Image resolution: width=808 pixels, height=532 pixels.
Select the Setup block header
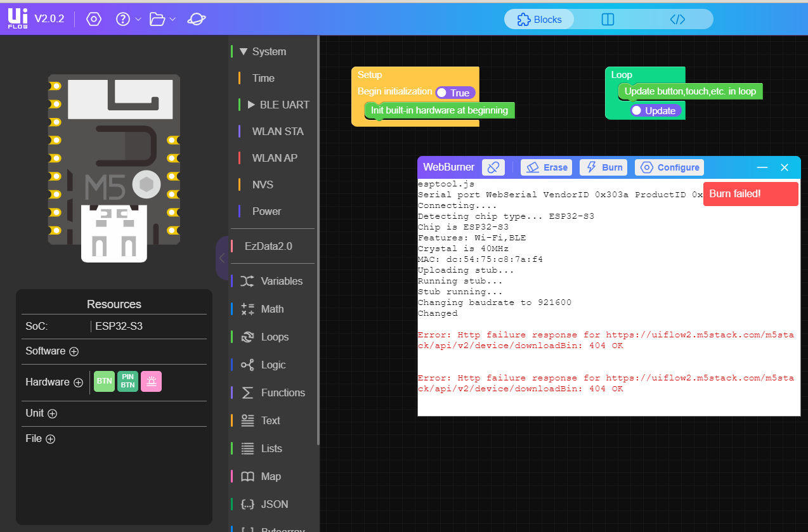pyautogui.click(x=370, y=75)
